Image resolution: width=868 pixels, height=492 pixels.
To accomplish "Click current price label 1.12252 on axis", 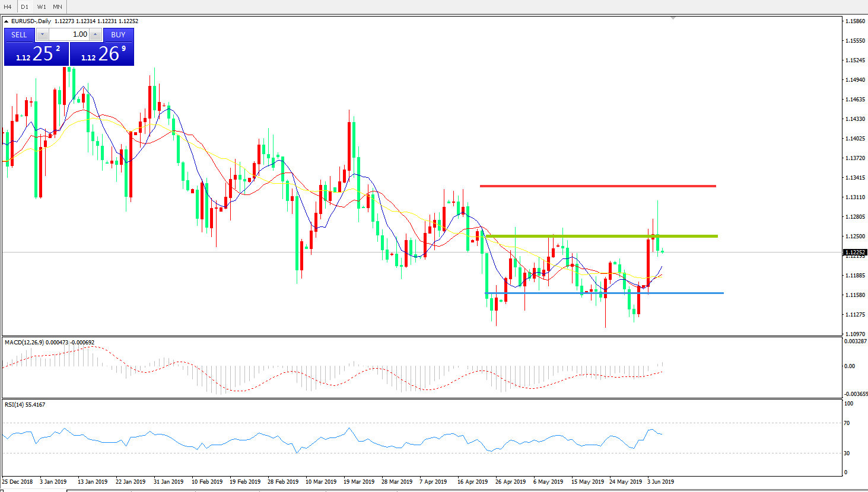I will coord(855,253).
